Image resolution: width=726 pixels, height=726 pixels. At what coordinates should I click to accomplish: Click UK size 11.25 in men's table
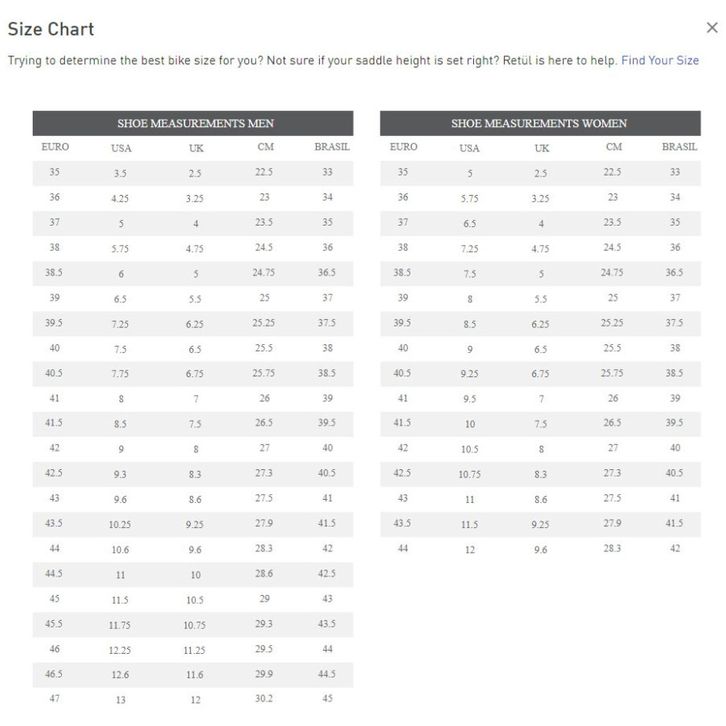[194, 650]
